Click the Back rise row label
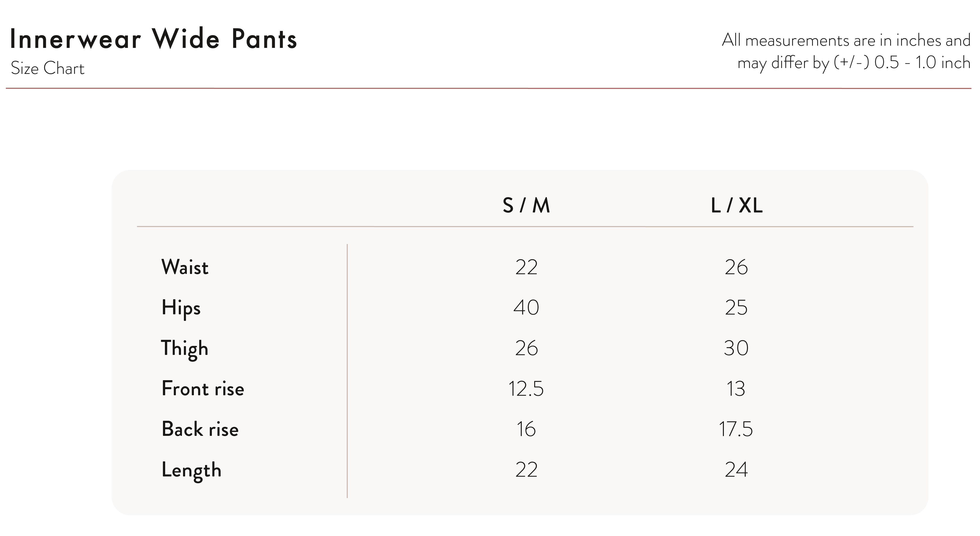Viewport: 980px width, 536px height. pyautogui.click(x=200, y=429)
